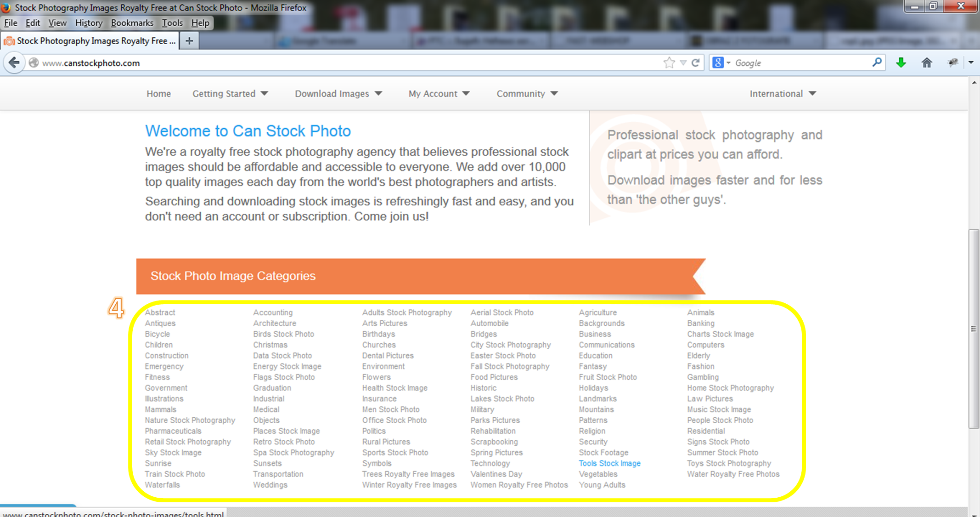The width and height of the screenshot is (980, 517).
Task: Click the vertical page scrollbar thumb
Action: (x=974, y=329)
